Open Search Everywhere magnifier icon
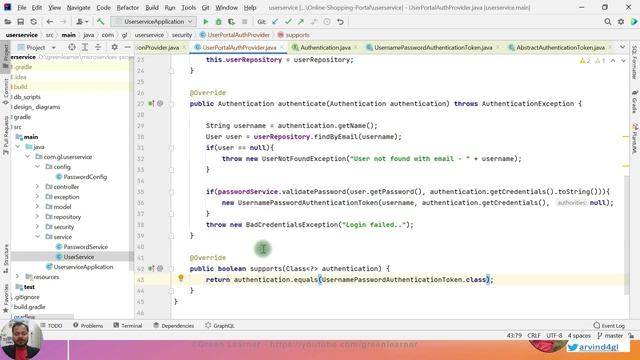The width and height of the screenshot is (640, 360). 608,22
